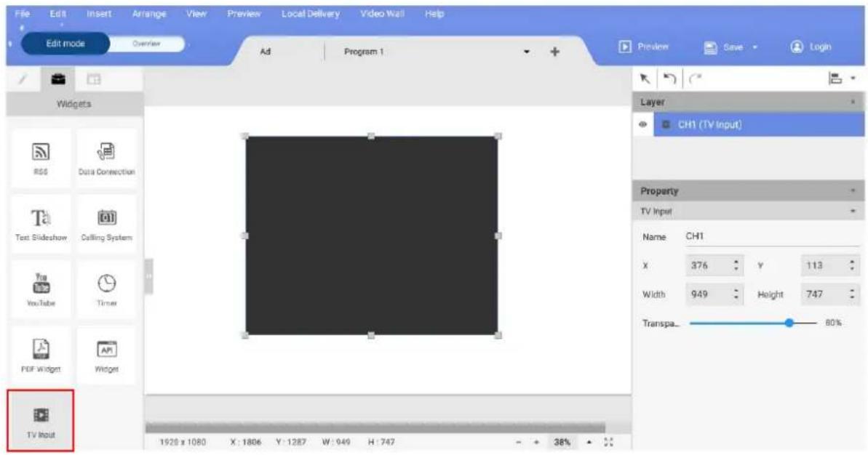Collapse the Layer panel
Viewport: 868px width, 455px height.
(x=853, y=102)
